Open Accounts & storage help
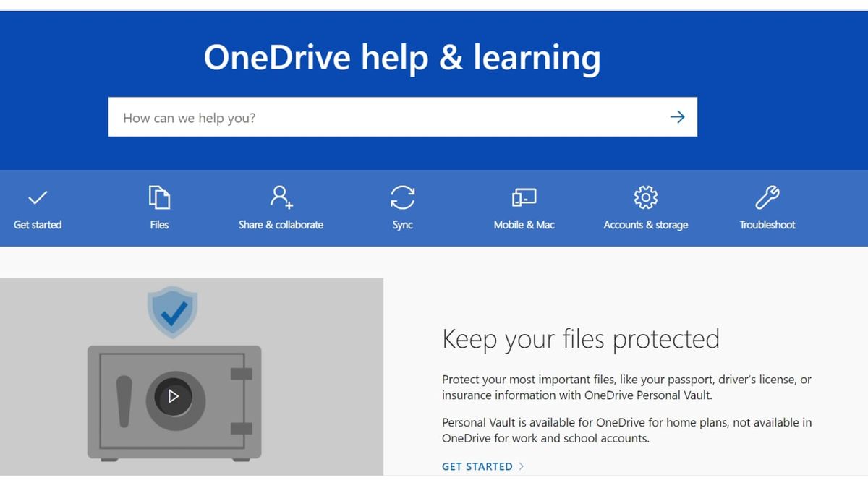This screenshot has height=488, width=868. [x=644, y=224]
